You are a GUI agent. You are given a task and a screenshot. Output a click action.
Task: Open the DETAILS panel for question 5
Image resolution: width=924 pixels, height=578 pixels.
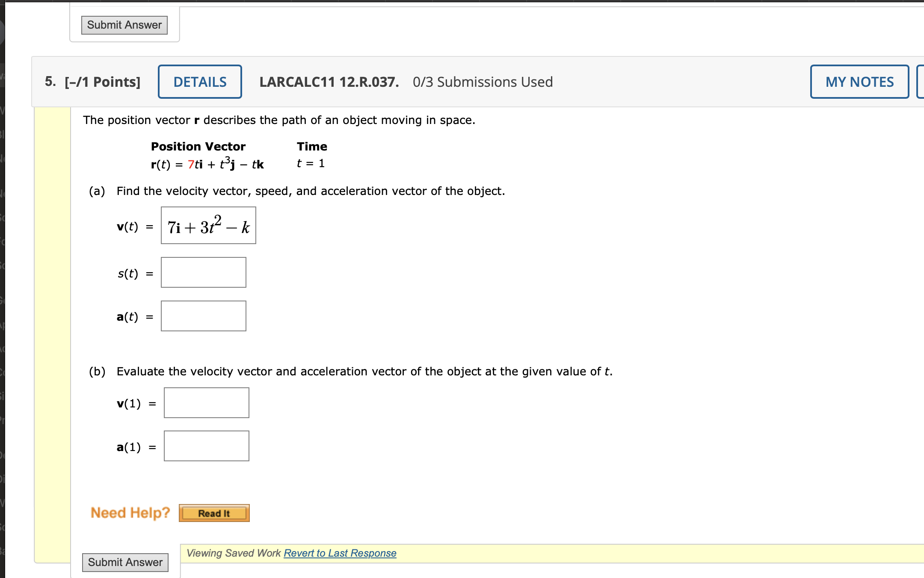(x=200, y=82)
